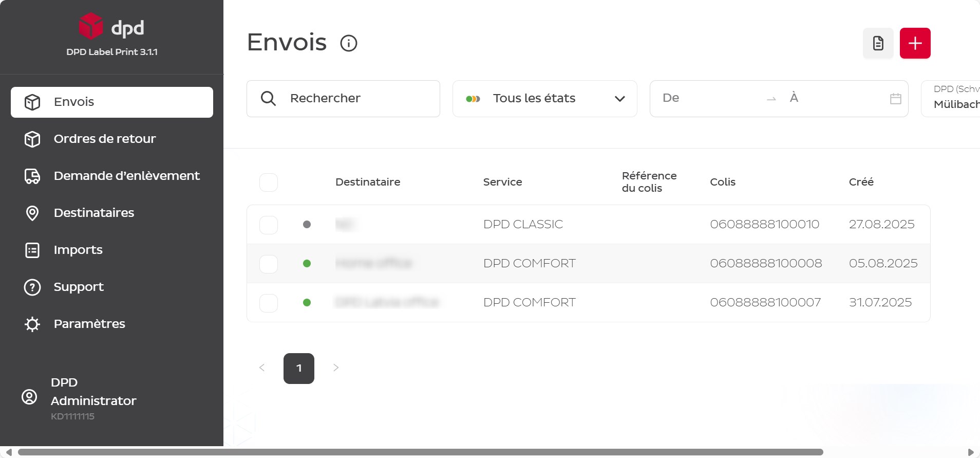The width and height of the screenshot is (980, 458).
Task: Toggle the select-all checkbox in table header
Action: (x=269, y=182)
